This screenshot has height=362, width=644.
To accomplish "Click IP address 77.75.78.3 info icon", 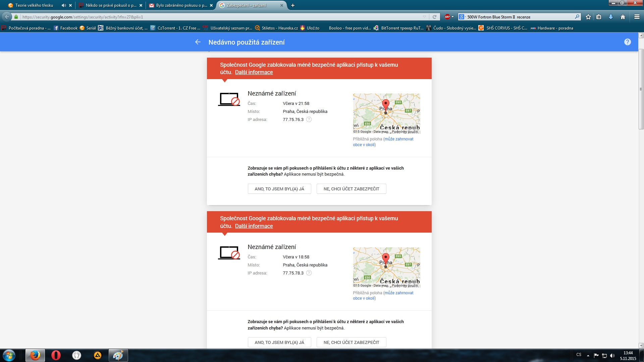I will [309, 273].
